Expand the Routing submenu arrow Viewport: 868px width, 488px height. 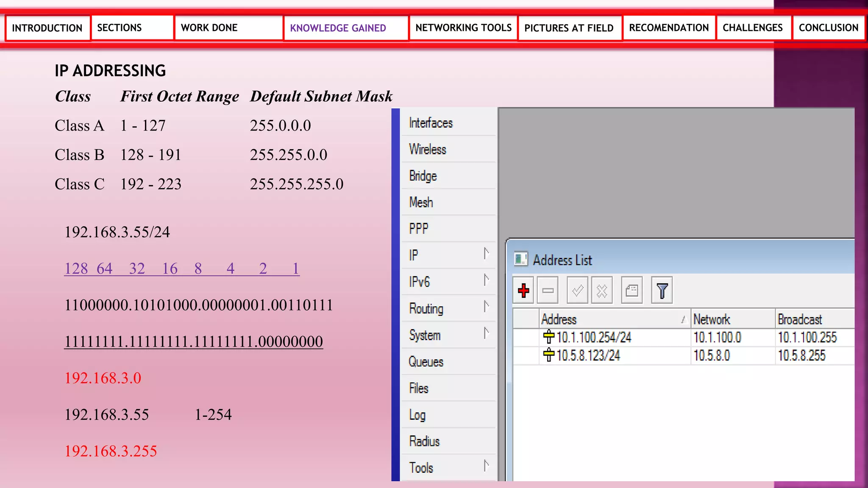click(x=486, y=307)
